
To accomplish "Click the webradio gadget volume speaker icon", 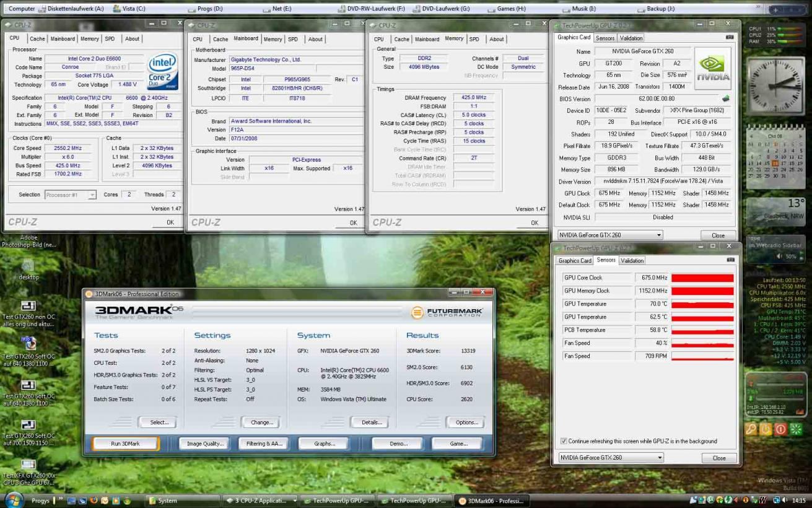I will [780, 256].
